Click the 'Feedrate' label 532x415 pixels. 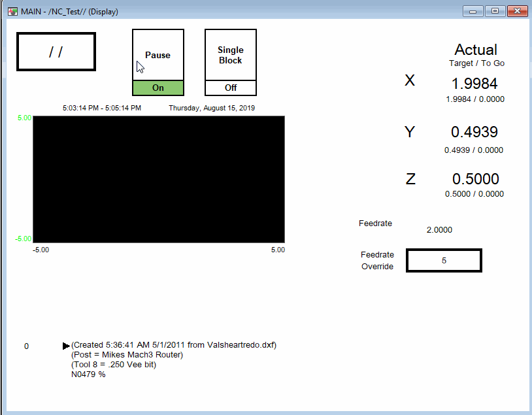[375, 224]
